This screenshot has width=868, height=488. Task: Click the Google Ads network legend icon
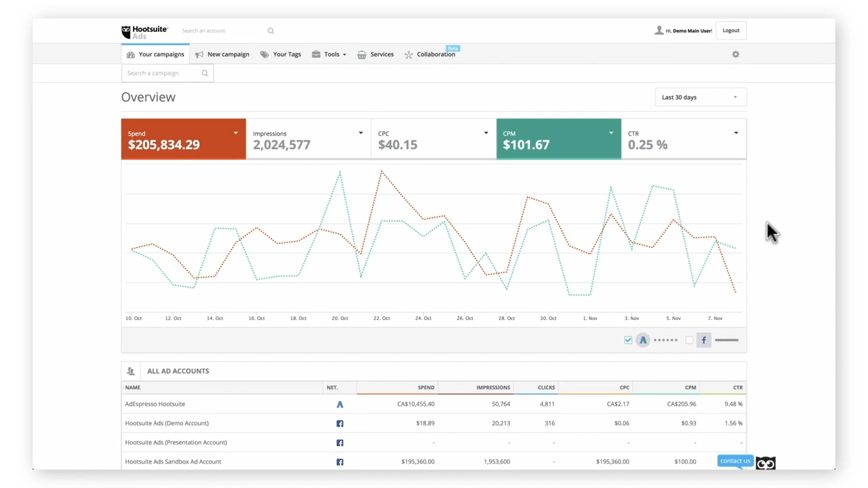643,340
